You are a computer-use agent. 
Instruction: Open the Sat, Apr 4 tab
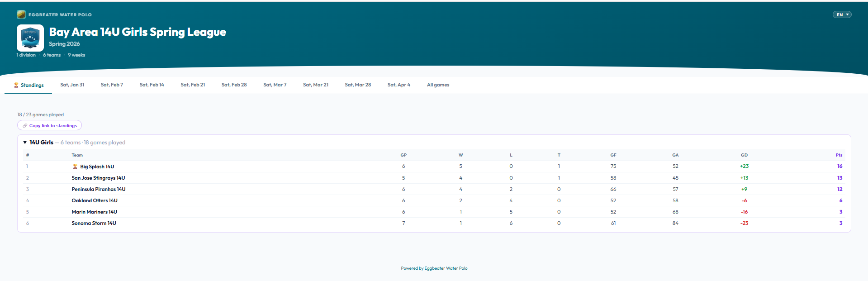pyautogui.click(x=399, y=85)
